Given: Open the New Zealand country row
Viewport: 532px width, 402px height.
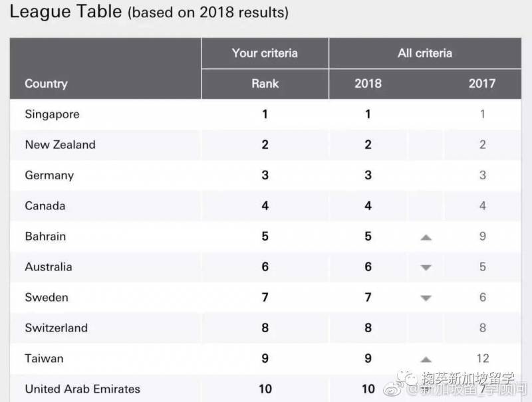Looking at the screenshot, I should tap(60, 145).
